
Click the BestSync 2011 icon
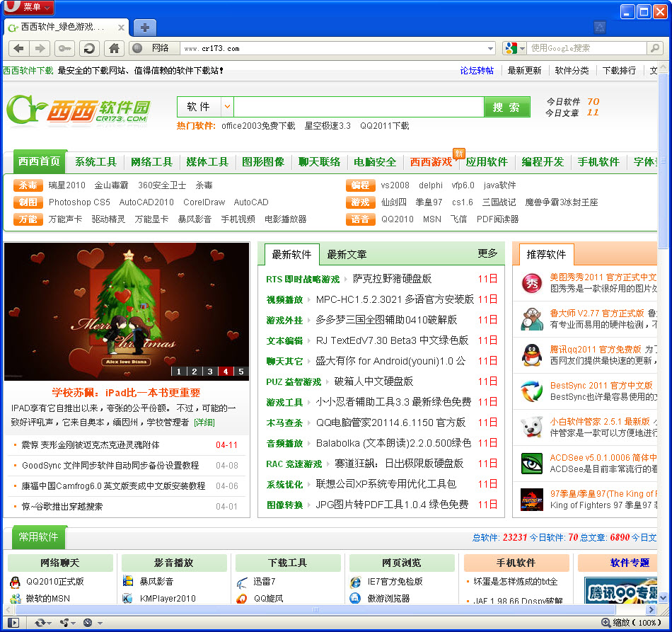click(x=532, y=391)
